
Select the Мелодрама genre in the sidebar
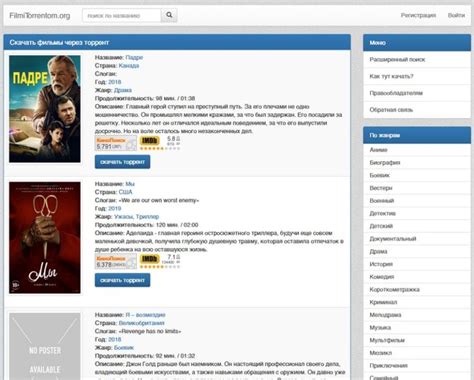click(x=417, y=315)
